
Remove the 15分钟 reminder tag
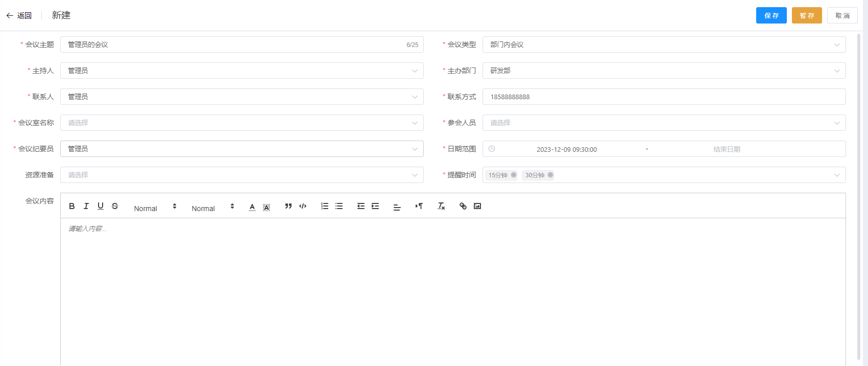tap(514, 175)
